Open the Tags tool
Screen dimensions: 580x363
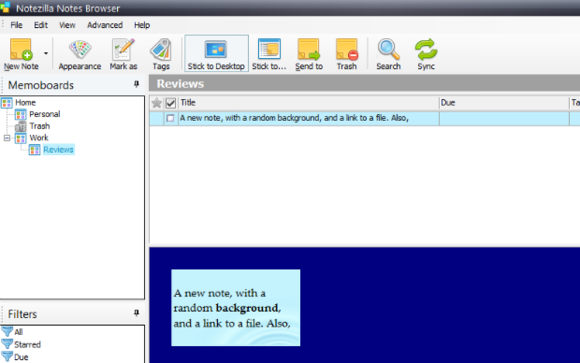point(161,54)
